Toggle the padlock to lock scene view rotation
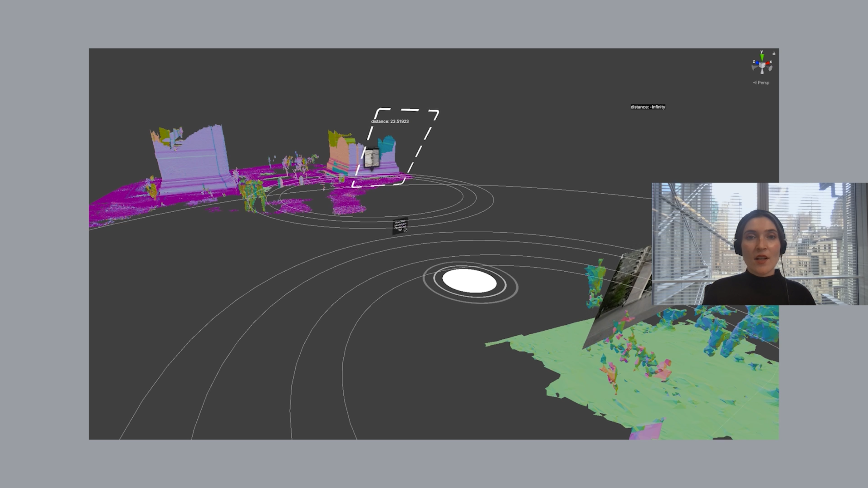The width and height of the screenshot is (868, 488). tap(774, 54)
